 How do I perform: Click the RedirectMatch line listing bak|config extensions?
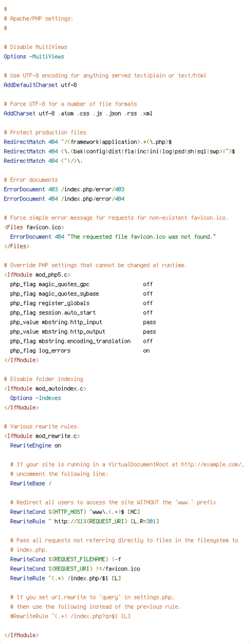tap(119, 151)
